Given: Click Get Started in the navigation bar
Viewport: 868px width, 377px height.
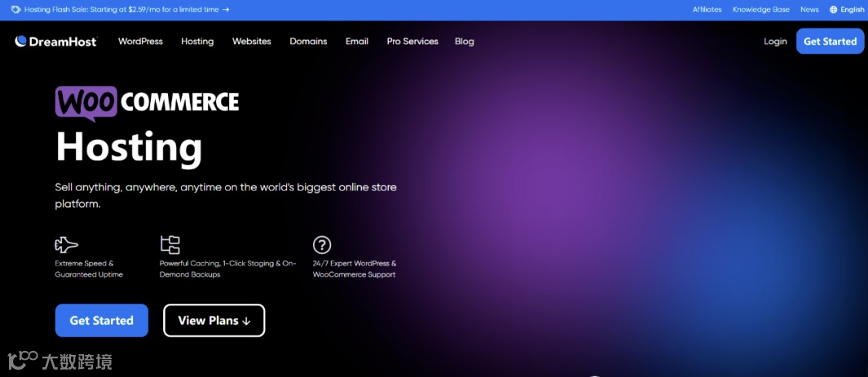Looking at the screenshot, I should (830, 42).
